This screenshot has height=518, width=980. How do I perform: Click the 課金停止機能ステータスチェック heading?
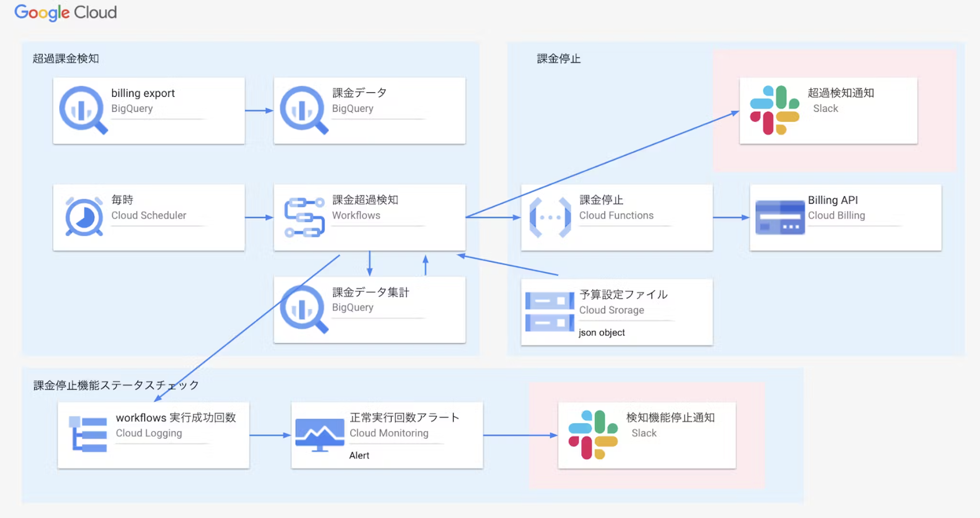[115, 385]
